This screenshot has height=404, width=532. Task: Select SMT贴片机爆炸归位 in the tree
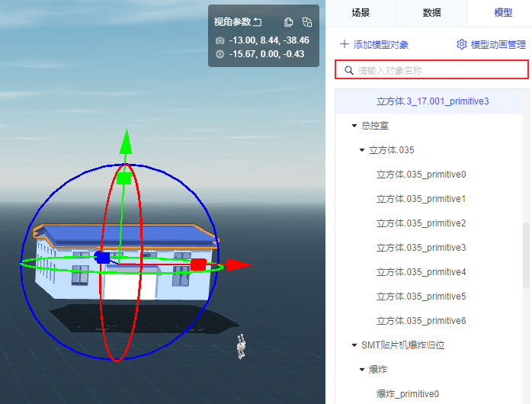pyautogui.click(x=403, y=345)
